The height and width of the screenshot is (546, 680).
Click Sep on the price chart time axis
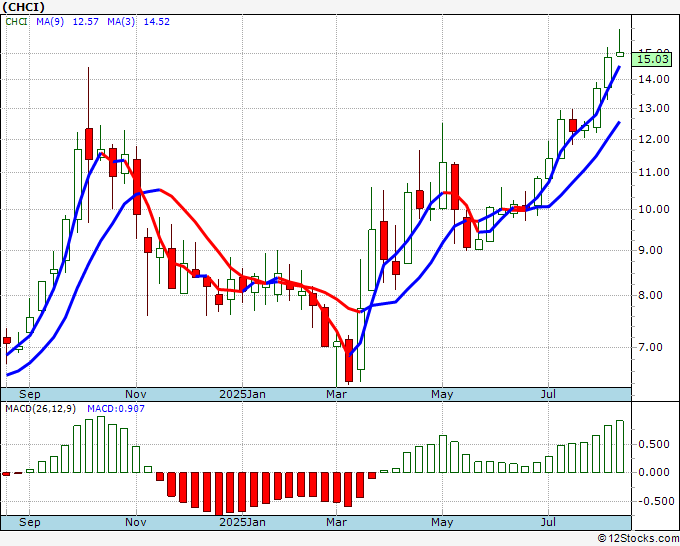(29, 394)
